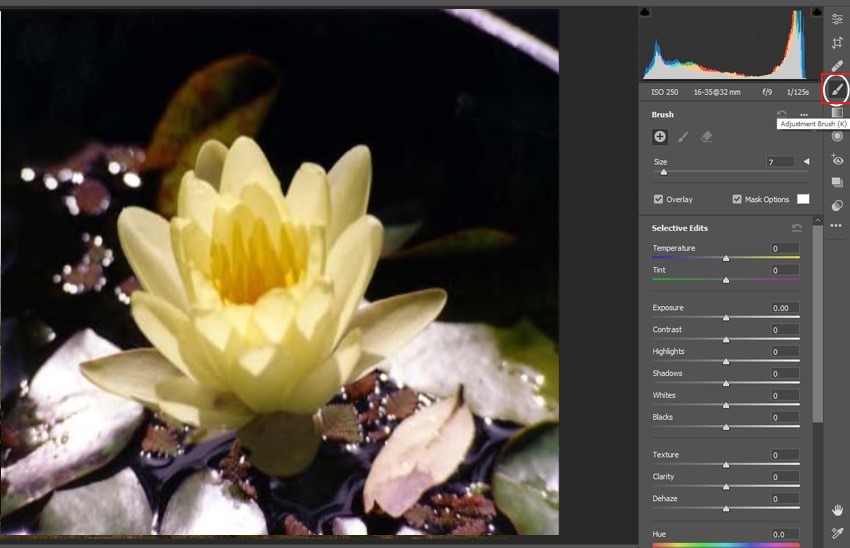Choose the Spot Removal bandage tool
The height and width of the screenshot is (548, 850).
click(x=837, y=66)
